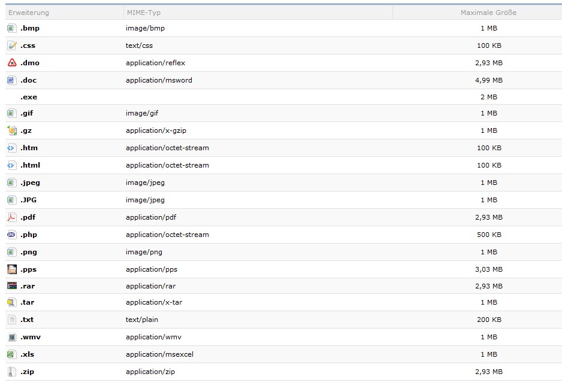562x392 pixels.
Task: Click the text/plain MIME type cell
Action: [x=142, y=320]
